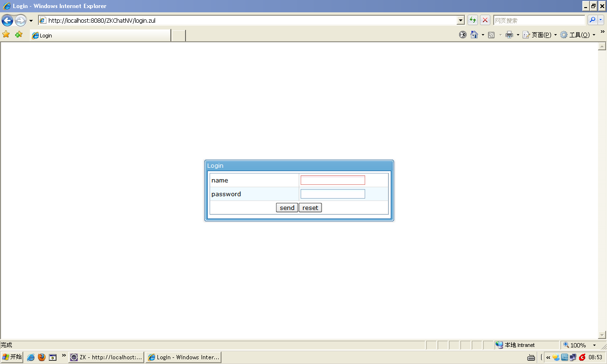Click the network computers tray icon
Viewport: 607px width, 364px height.
(x=573, y=357)
